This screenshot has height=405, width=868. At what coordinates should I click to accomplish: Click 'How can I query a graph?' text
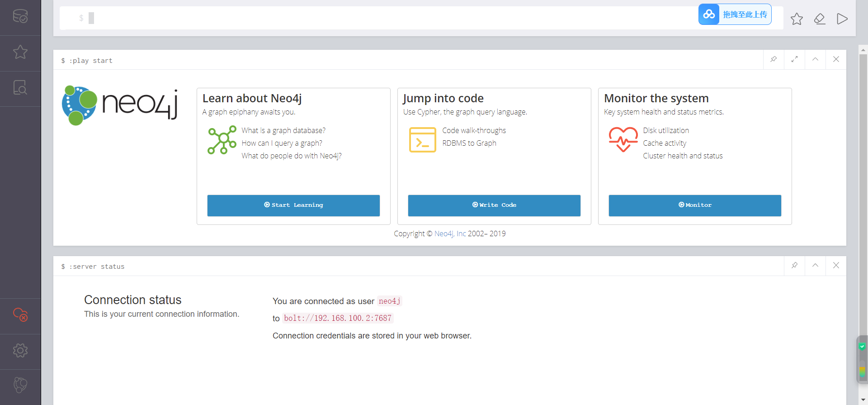click(x=282, y=143)
